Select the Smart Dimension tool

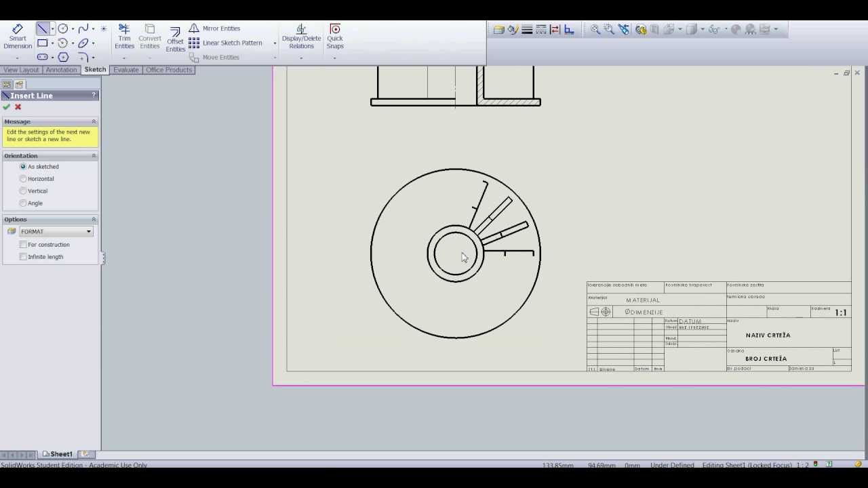tap(18, 37)
